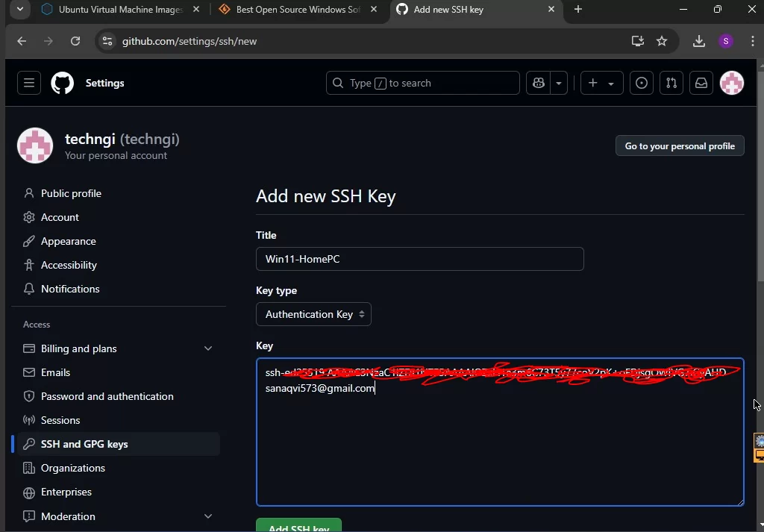Screen dimensions: 764x532
Task: Go back to previous page
Action: 22,41
